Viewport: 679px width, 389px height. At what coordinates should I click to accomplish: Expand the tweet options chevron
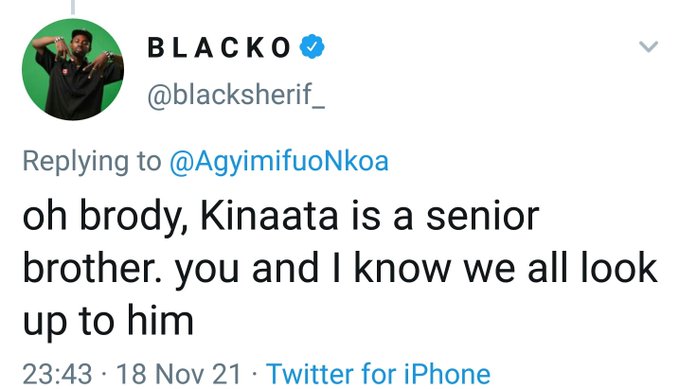coord(648,46)
